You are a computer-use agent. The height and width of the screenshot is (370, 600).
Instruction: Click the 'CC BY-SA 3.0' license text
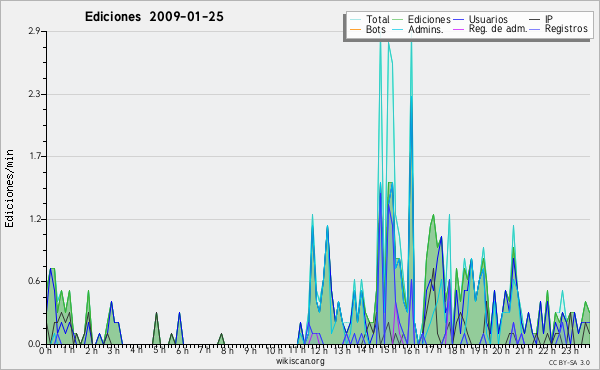[569, 363]
